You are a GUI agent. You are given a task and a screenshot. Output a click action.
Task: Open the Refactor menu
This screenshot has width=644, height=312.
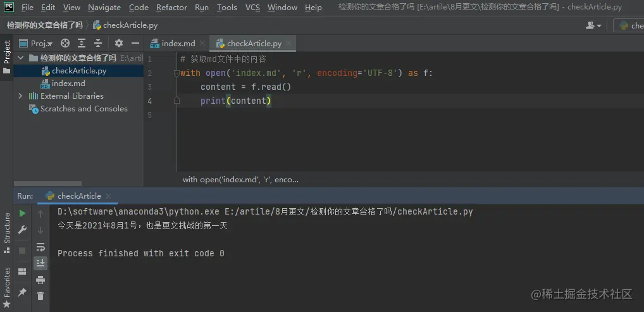pyautogui.click(x=171, y=8)
